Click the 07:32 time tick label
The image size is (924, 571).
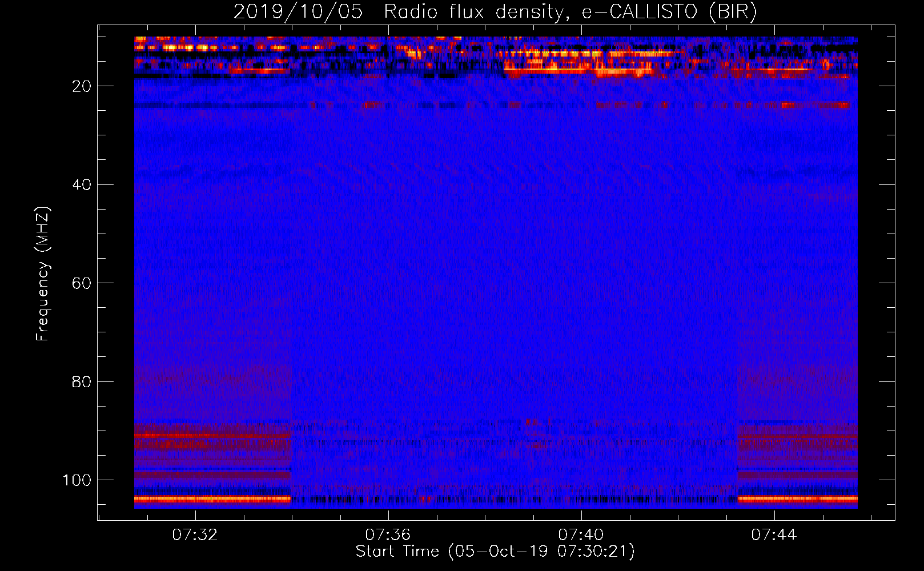195,535
